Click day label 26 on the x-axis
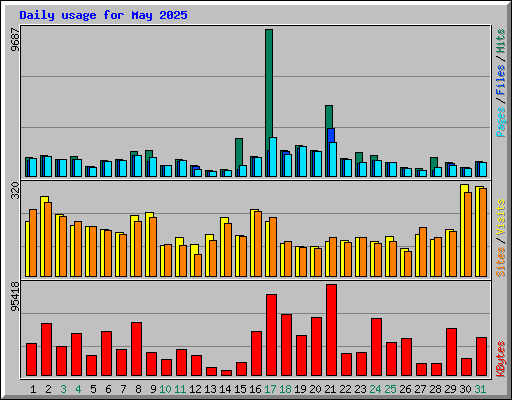The height and width of the screenshot is (400, 512). pos(405,389)
